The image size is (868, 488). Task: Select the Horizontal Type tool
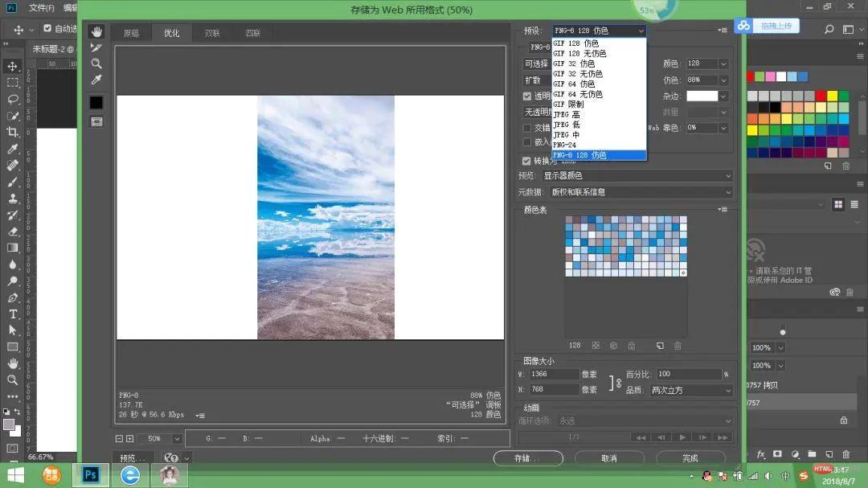point(12,314)
